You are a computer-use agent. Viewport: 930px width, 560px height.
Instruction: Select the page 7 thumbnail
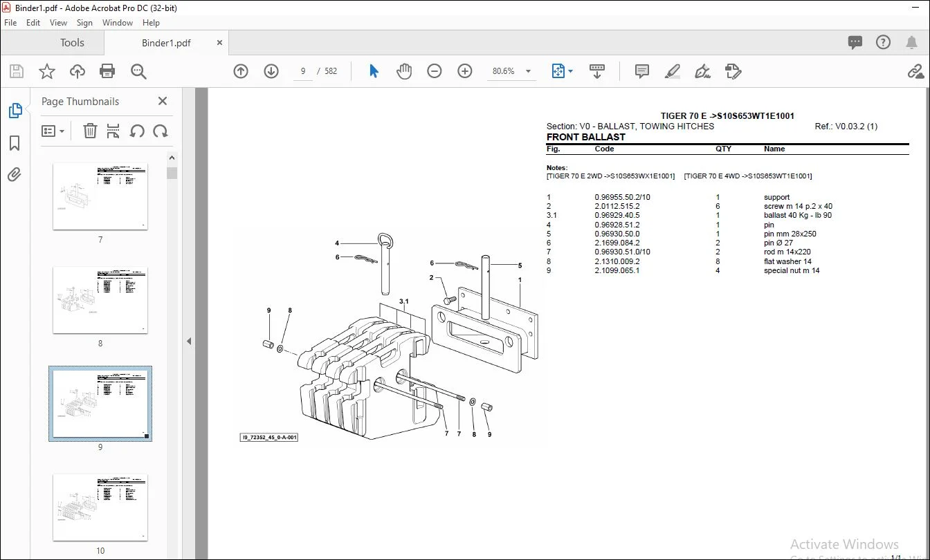pos(100,197)
